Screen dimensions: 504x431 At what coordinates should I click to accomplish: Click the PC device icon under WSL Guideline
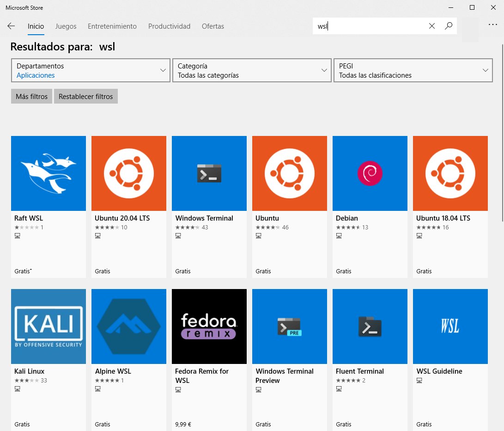tap(419, 381)
